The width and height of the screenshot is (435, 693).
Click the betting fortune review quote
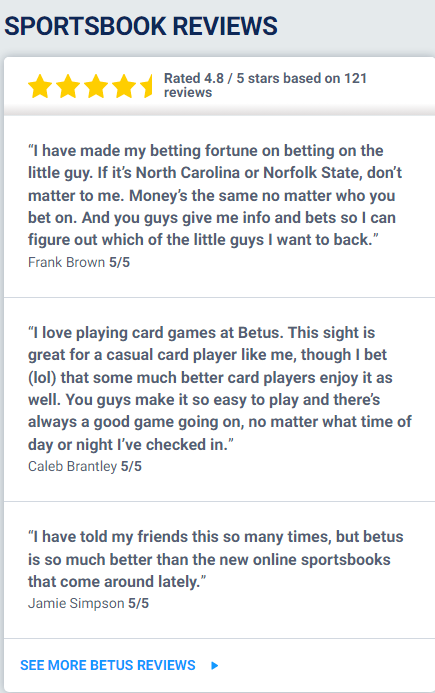(215, 195)
